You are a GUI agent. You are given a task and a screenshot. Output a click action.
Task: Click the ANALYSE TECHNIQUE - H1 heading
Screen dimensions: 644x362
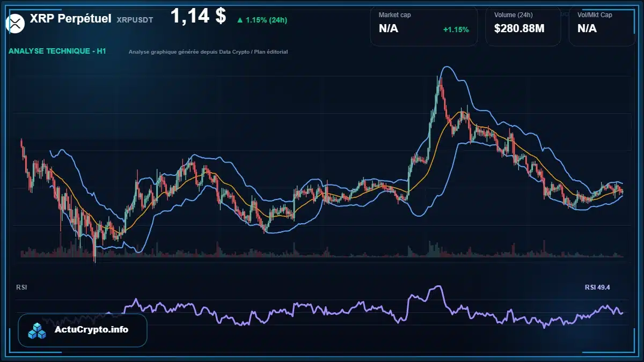click(57, 51)
